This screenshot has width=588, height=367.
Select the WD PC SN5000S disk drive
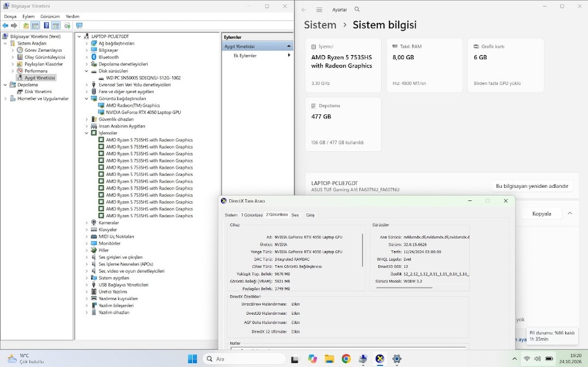tap(143, 78)
